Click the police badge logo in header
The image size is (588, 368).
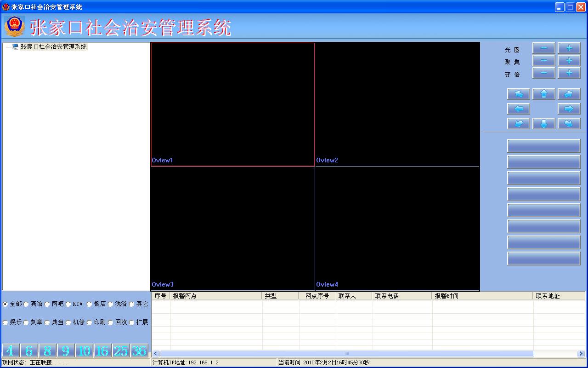pyautogui.click(x=15, y=27)
